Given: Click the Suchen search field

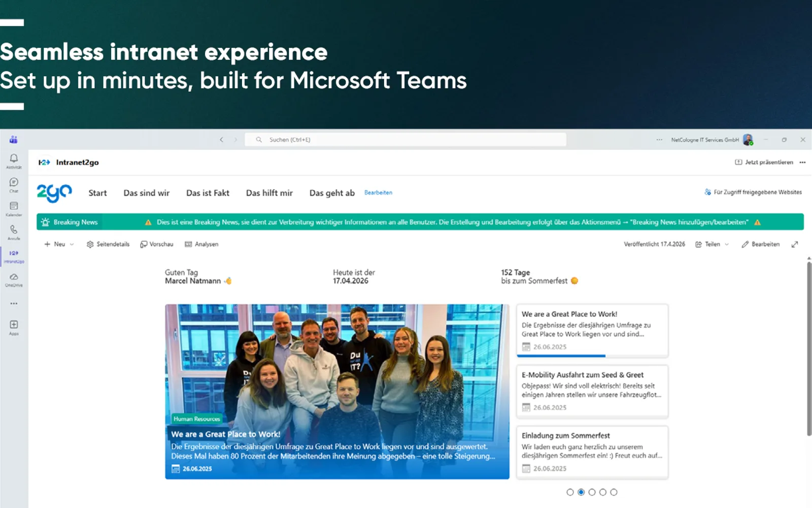Looking at the screenshot, I should (405, 140).
